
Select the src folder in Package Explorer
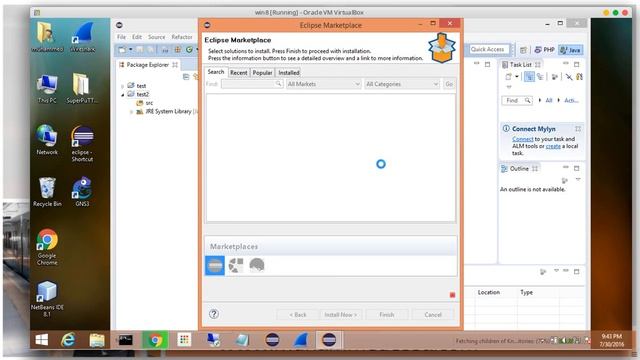tap(145, 103)
